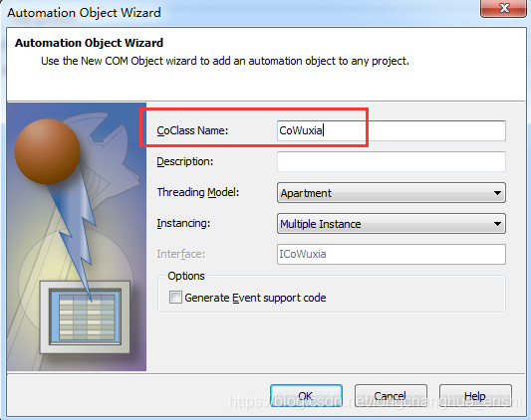Click the Instancing label
The image size is (531, 420).
[x=183, y=223]
